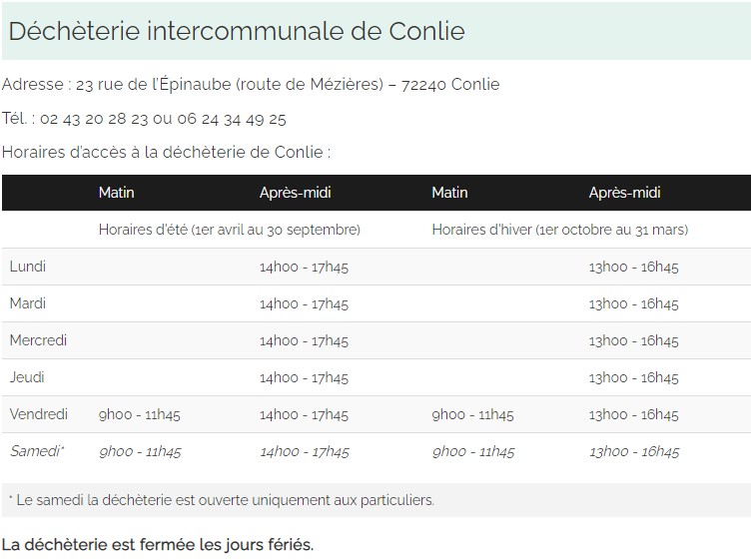Viewport: 755px width, 560px height.
Task: Click the mobile number 06 24 34 49 25
Action: 233,119
